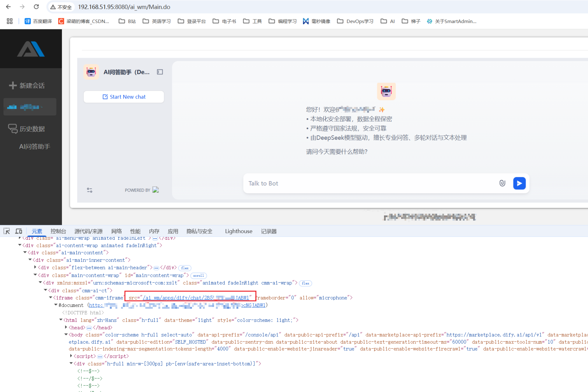Collapse the ai-main-content div node
588x392 pixels.
pyautogui.click(x=25, y=252)
